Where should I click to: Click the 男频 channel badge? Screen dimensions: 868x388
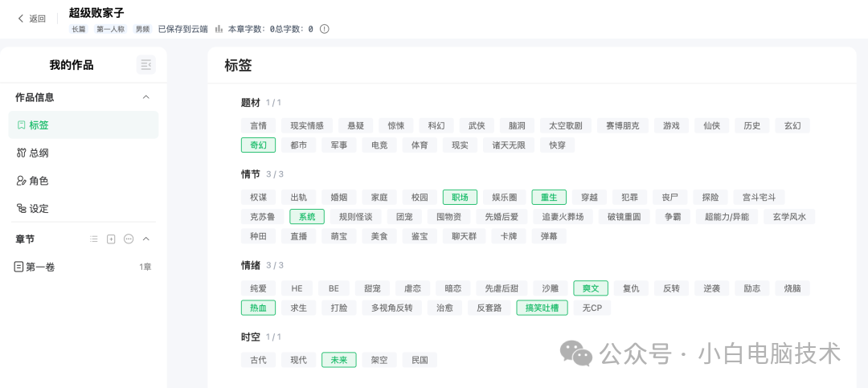click(x=143, y=30)
